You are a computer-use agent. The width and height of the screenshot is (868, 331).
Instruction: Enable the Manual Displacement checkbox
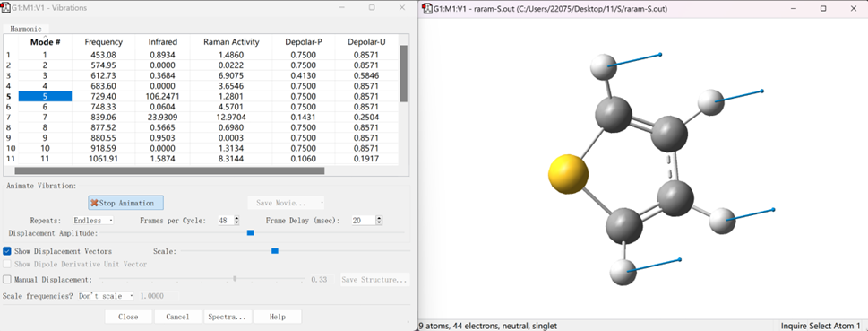[7, 280]
